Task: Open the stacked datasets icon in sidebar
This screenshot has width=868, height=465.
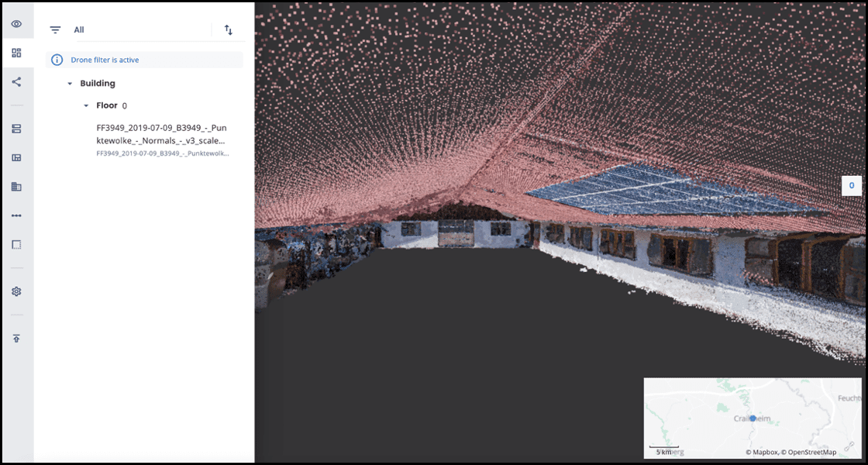Action: 16,129
